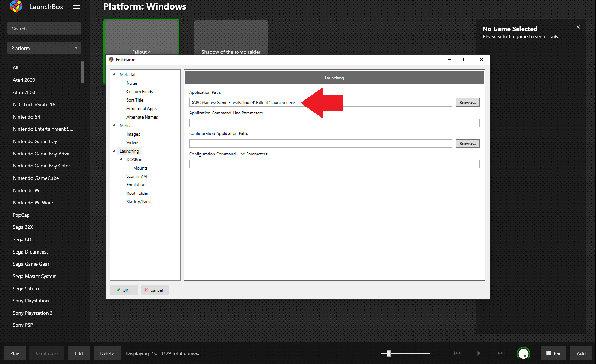Close the No Game Selected details panel

click(578, 27)
